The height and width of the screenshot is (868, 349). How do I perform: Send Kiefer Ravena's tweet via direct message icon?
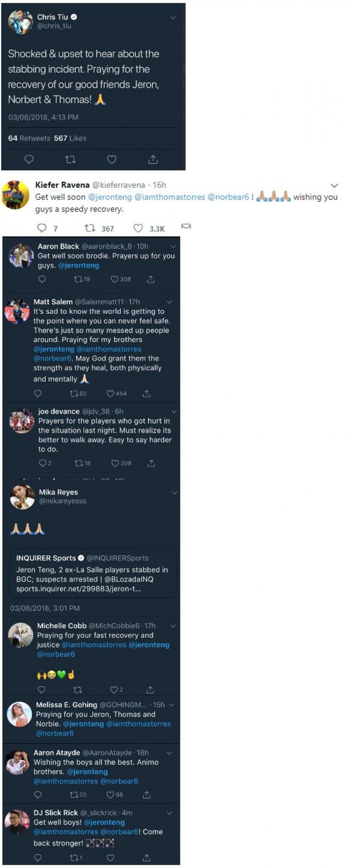click(186, 227)
